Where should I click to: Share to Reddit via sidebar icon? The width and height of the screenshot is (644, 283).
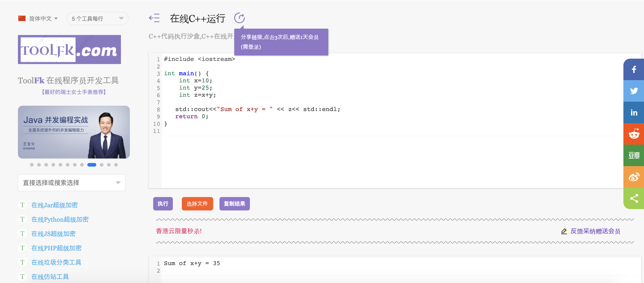click(x=633, y=134)
